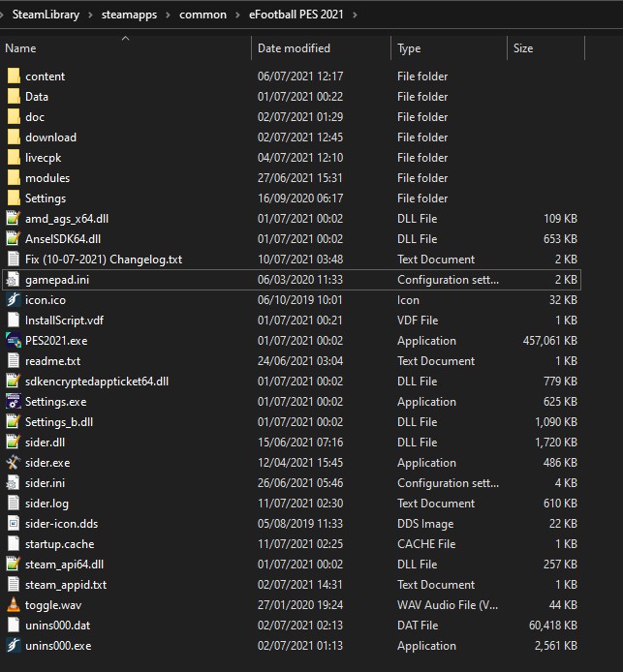Click the startup.cache blank file icon
Viewport: 623px width, 672px height.
pyautogui.click(x=14, y=544)
